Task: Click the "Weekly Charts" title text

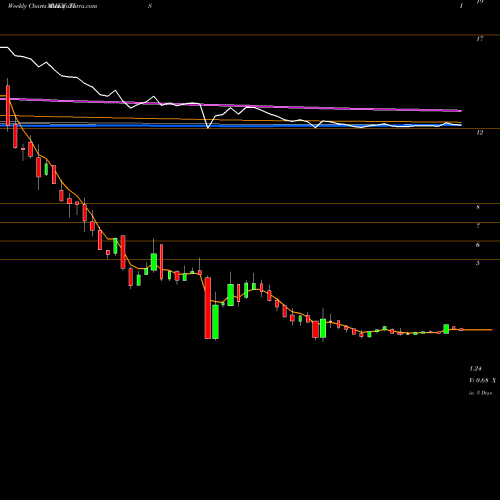Action: click(28, 6)
